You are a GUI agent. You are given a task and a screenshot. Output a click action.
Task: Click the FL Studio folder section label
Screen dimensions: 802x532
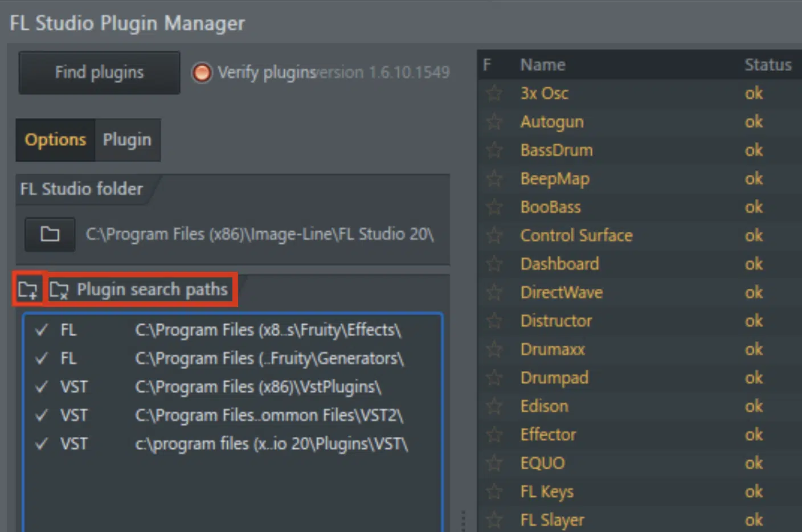(81, 189)
